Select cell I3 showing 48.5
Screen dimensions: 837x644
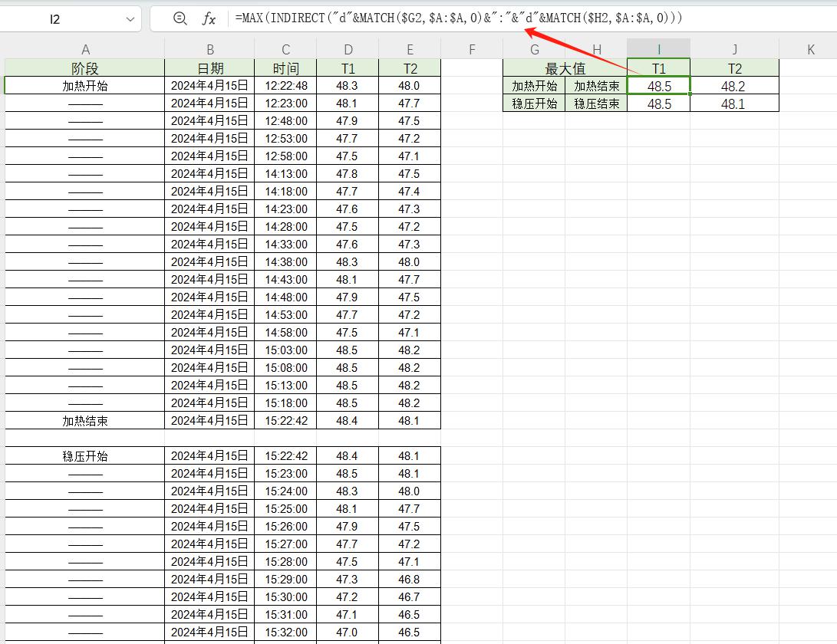pos(659,103)
